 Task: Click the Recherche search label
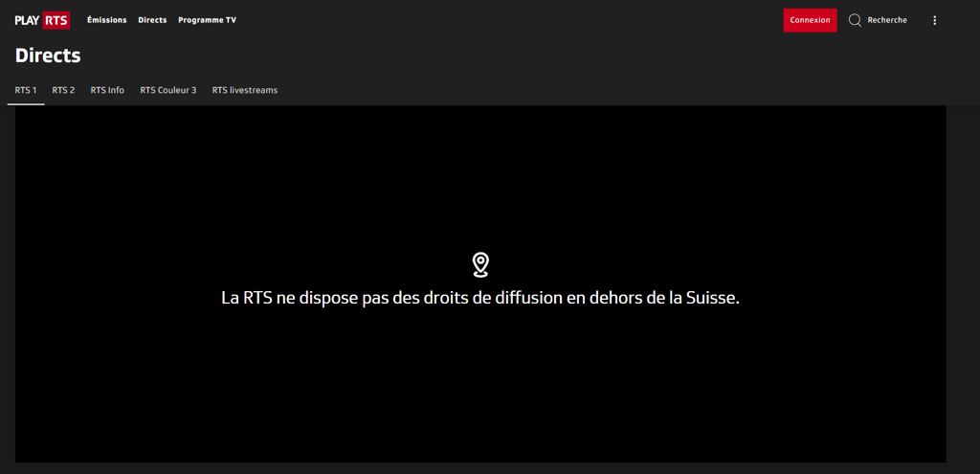887,20
